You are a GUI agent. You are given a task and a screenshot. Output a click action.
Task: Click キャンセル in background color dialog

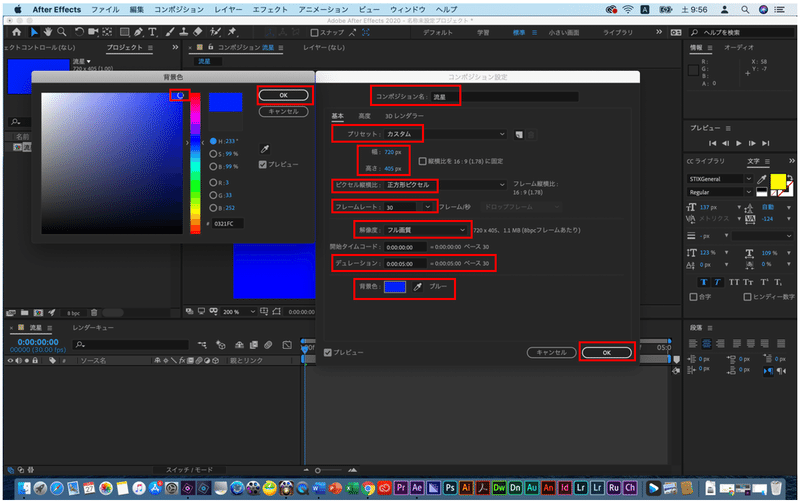tap(284, 111)
